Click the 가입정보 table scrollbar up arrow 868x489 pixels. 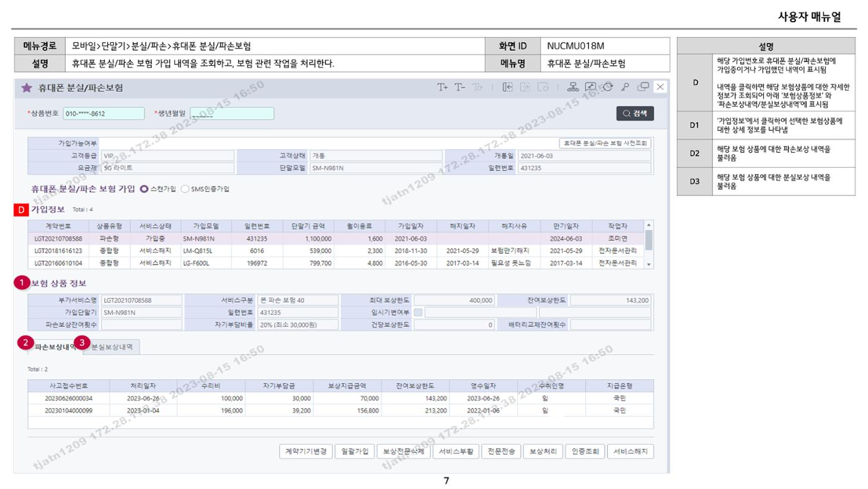[649, 225]
